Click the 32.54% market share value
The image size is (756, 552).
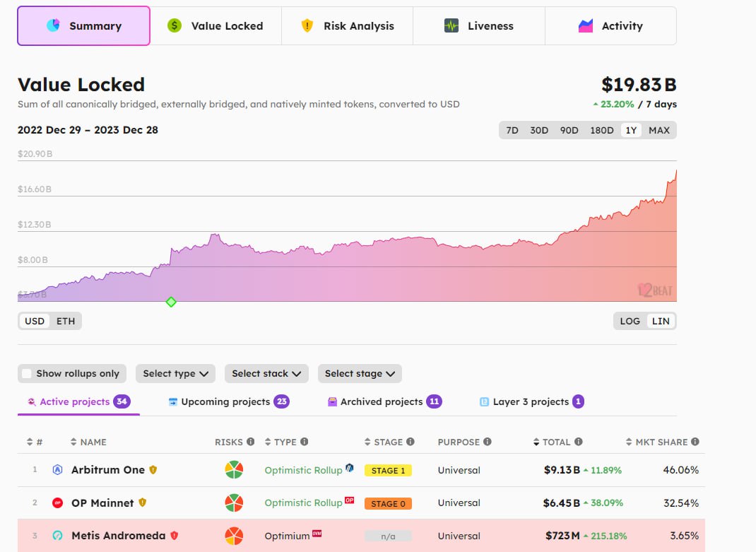(x=681, y=503)
